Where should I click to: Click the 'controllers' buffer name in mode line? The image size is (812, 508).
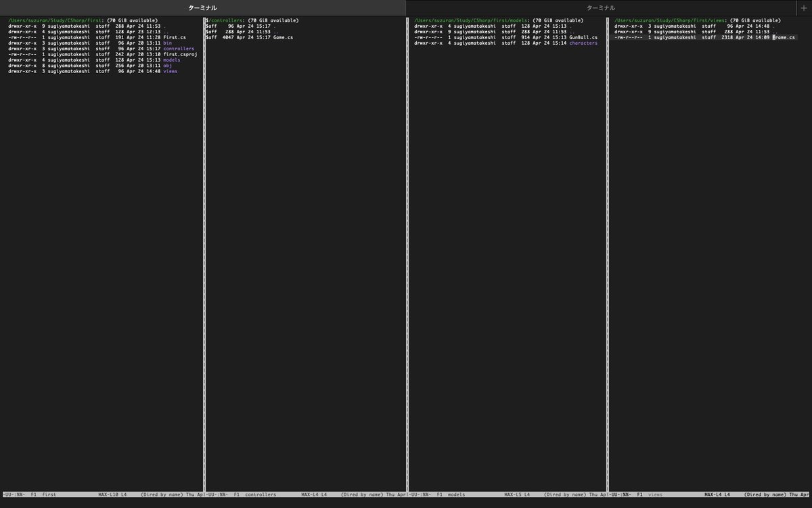[261, 494]
